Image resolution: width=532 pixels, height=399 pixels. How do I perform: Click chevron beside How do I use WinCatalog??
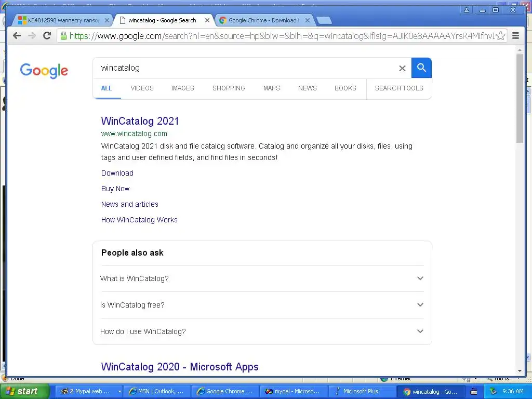click(420, 331)
